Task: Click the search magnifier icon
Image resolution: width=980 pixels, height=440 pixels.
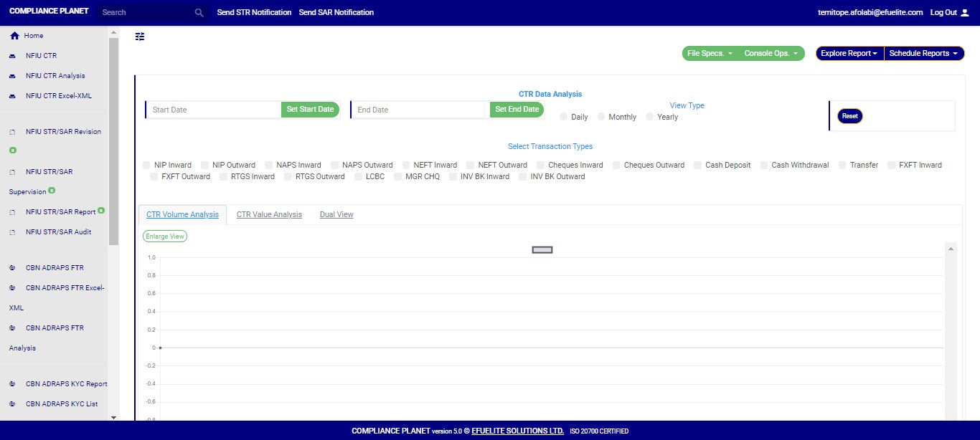Action: click(x=199, y=13)
